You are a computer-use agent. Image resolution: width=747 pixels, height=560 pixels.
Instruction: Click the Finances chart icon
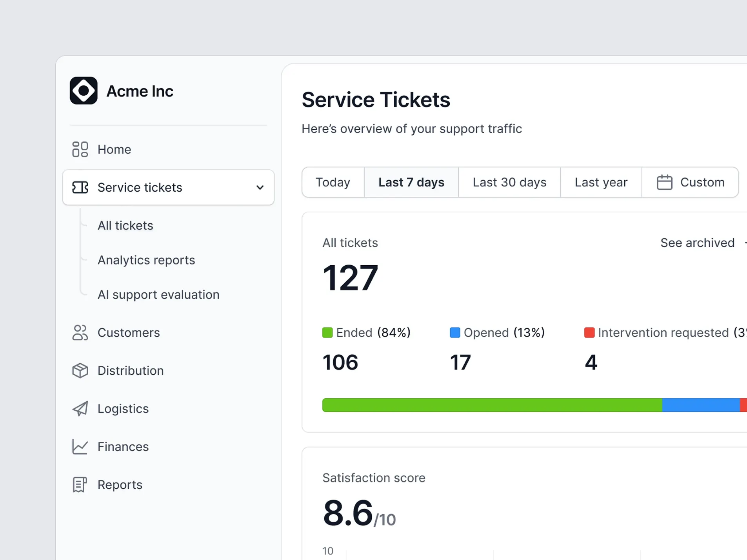click(80, 446)
